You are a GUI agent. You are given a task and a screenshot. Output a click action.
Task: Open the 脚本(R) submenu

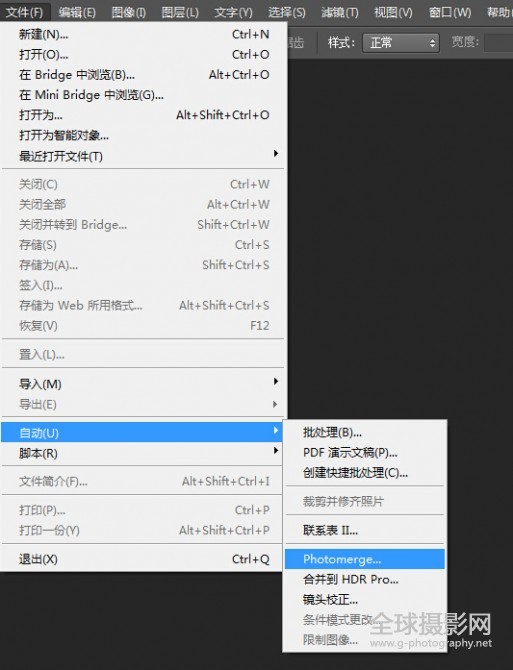pyautogui.click(x=143, y=453)
